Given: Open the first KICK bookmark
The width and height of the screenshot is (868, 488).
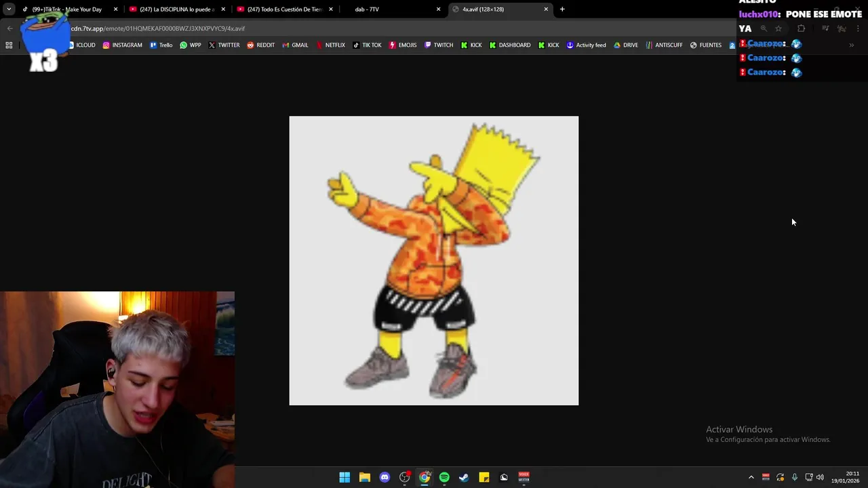Looking at the screenshot, I should (471, 45).
